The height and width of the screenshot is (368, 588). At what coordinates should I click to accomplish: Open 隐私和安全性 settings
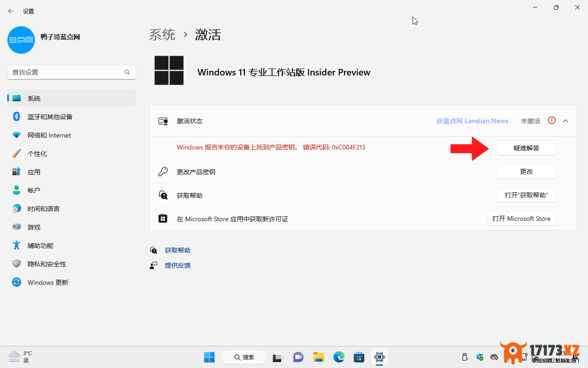coord(72,264)
